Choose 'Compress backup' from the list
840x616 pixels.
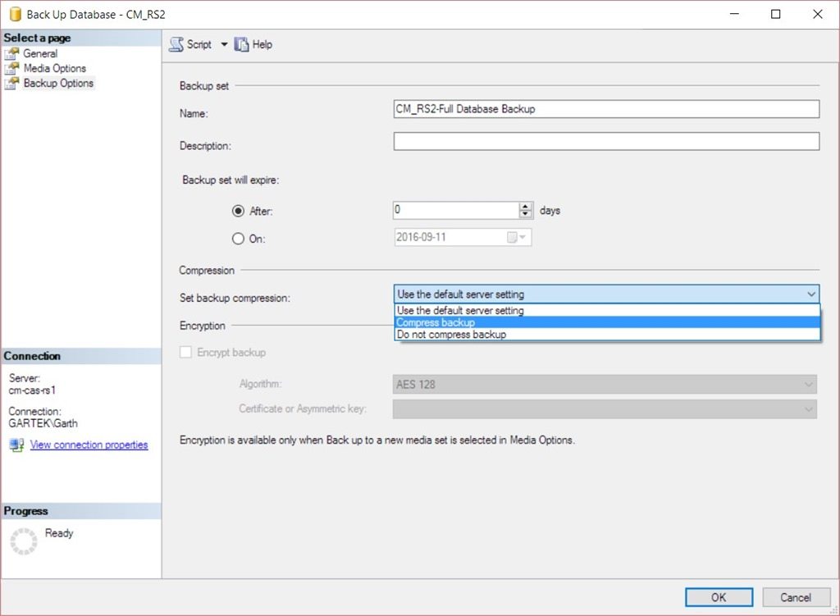[x=607, y=322]
